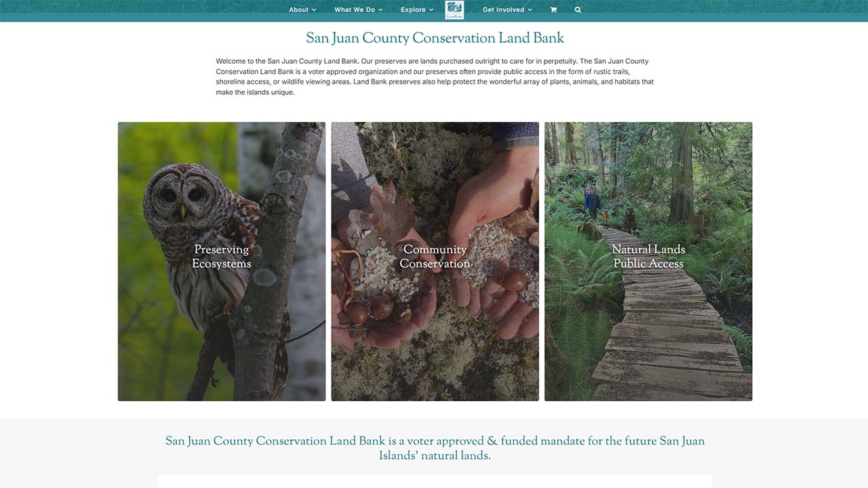Expand the About menu chevron
This screenshot has height=488, width=868.
pos(314,10)
